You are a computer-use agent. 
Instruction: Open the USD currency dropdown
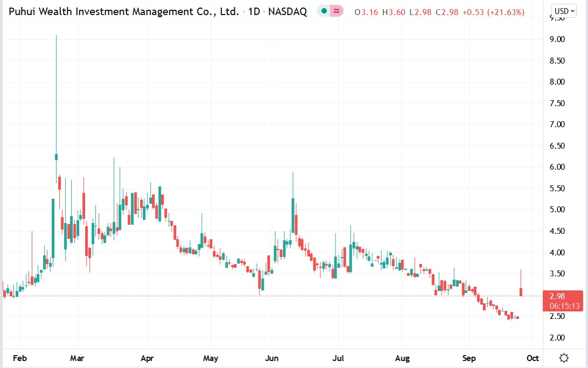click(x=564, y=11)
